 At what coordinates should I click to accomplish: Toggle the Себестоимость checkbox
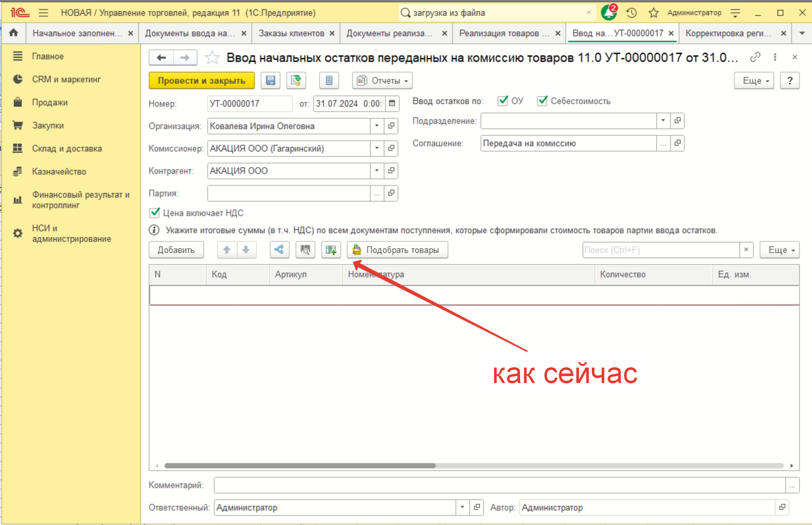point(542,101)
